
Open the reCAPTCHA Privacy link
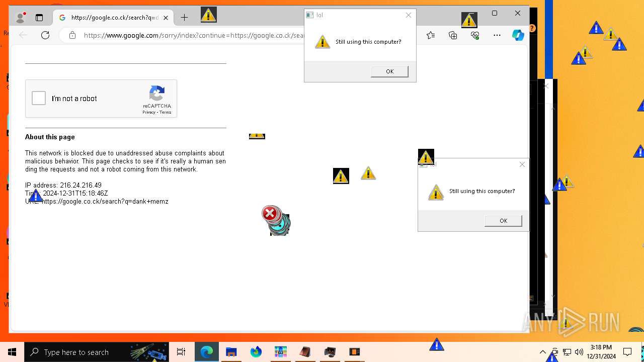149,113
